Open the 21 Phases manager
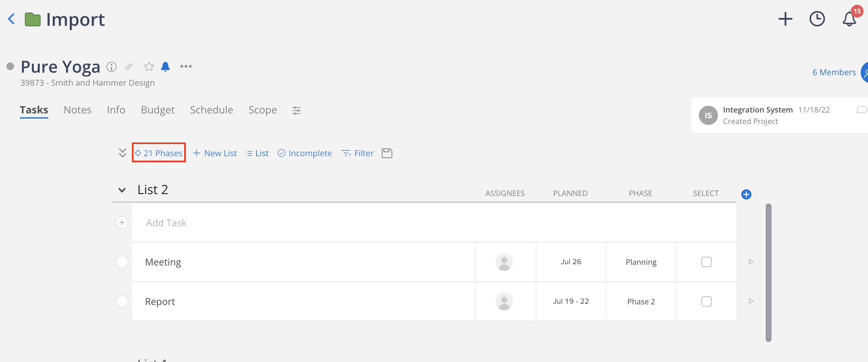 (x=159, y=153)
